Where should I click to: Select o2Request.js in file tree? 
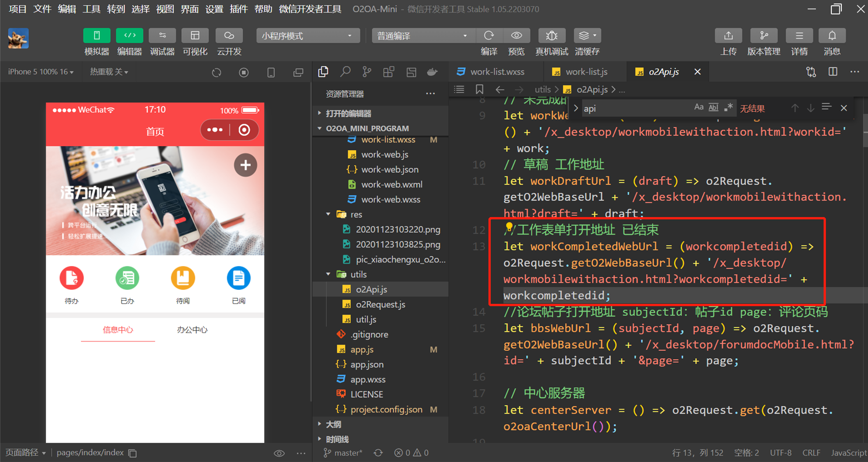[380, 304]
